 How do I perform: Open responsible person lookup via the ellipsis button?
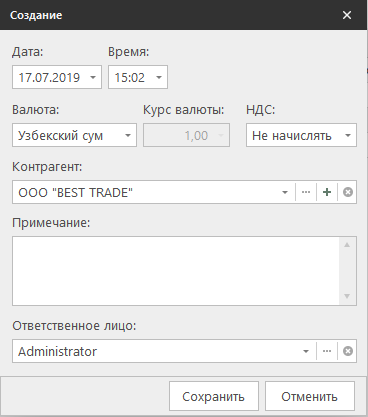[x=327, y=351]
